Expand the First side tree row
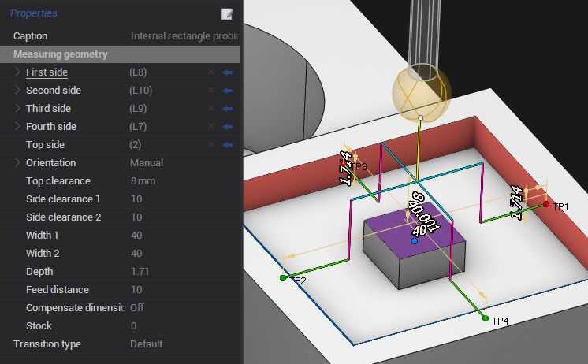The width and height of the screenshot is (588, 364). coord(18,72)
